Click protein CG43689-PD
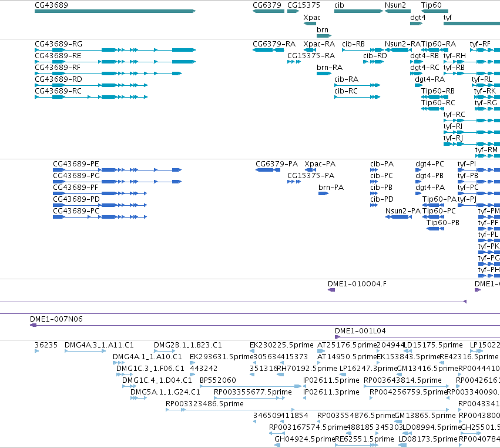 pos(100,205)
